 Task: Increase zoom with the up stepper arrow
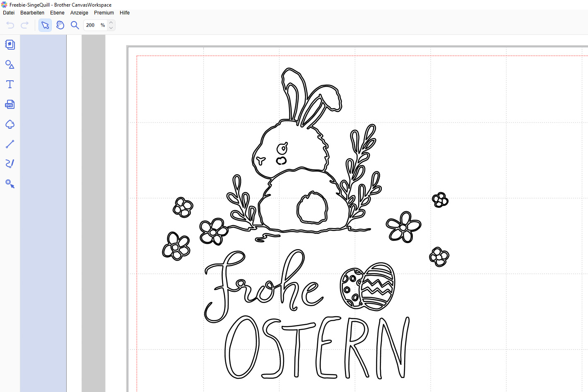click(x=111, y=23)
